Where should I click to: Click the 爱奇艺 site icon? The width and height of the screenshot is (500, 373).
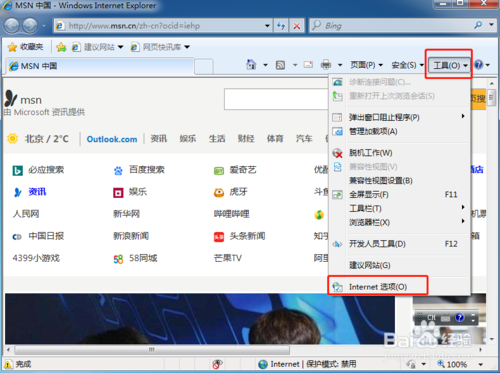click(x=219, y=171)
